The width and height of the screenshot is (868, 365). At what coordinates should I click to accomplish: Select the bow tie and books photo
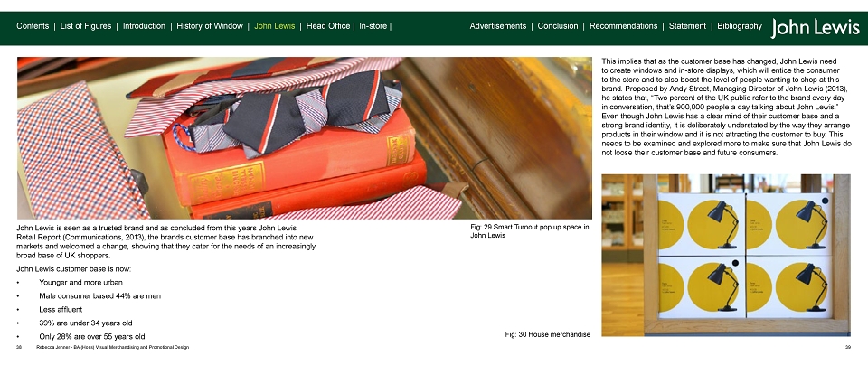(x=305, y=138)
